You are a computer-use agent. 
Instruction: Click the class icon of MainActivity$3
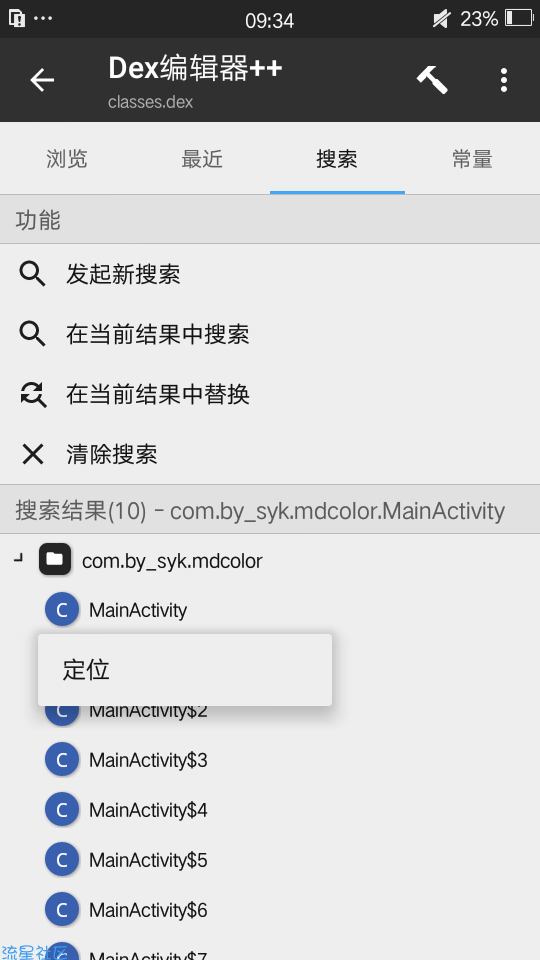coord(62,760)
